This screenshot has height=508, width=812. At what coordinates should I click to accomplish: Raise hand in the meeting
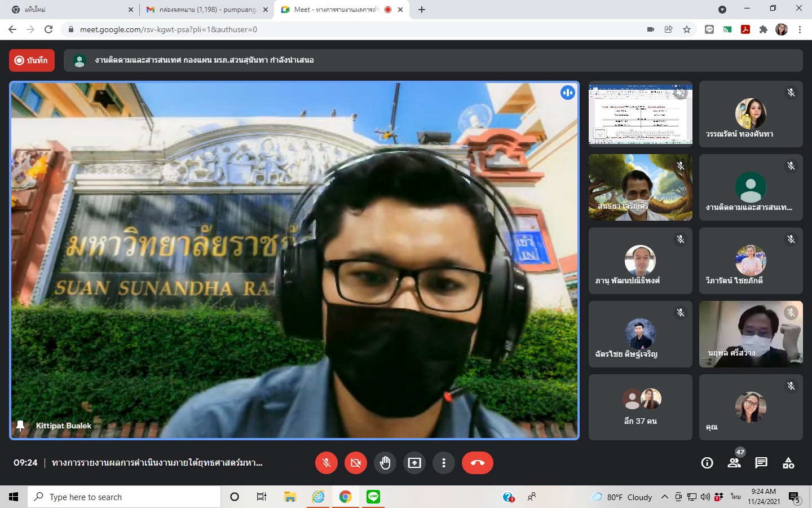coord(385,463)
